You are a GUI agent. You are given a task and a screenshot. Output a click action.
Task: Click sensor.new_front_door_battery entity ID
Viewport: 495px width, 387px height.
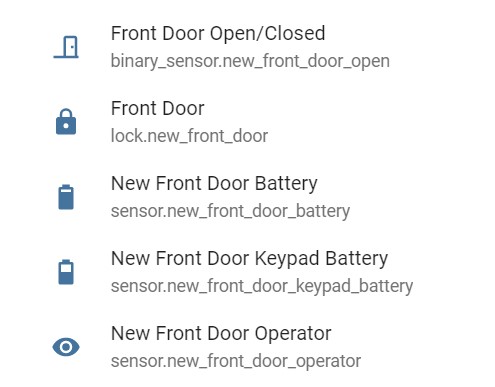230,211
